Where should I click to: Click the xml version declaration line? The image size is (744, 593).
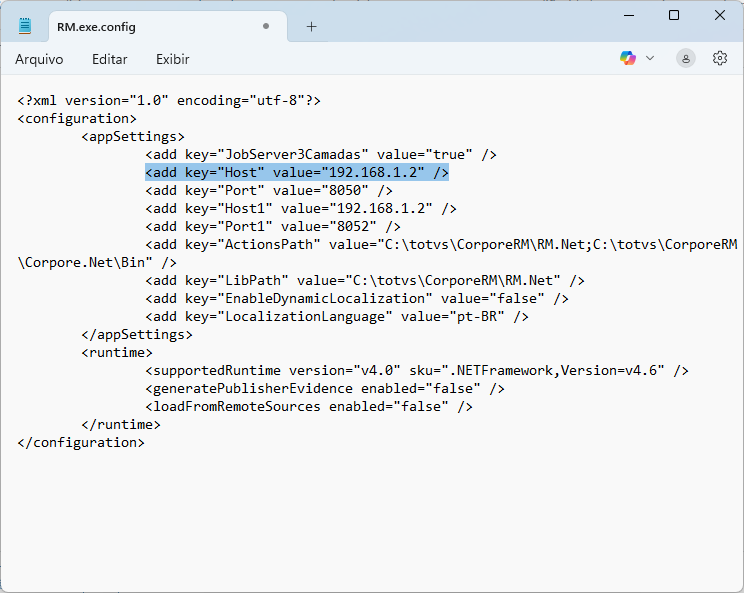click(x=169, y=101)
